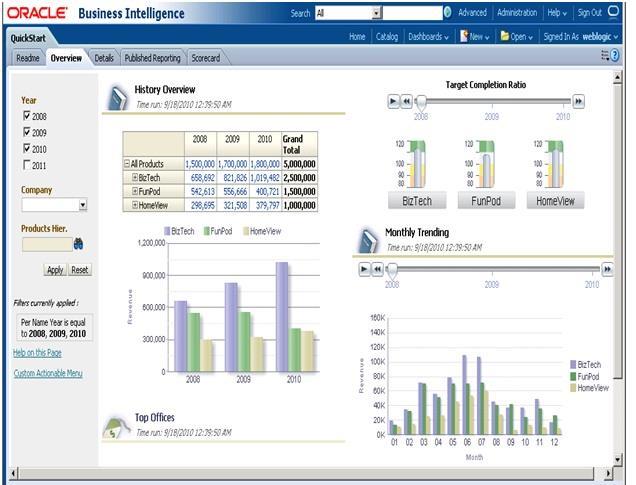Check the 2011 year checkbox
636x485 pixels.
click(27, 165)
